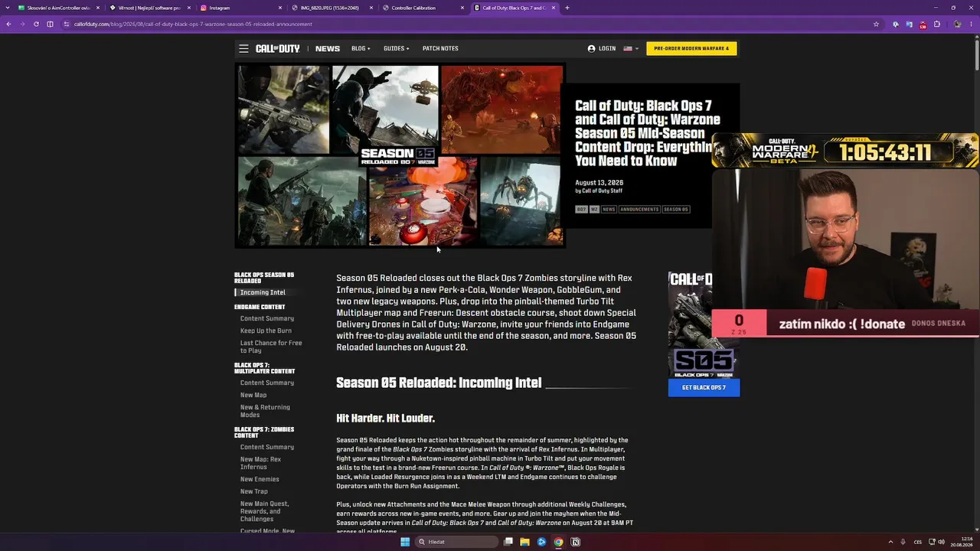Open PATCH NOTES in the site nav
This screenshot has width=980, height=551.
coord(440,48)
